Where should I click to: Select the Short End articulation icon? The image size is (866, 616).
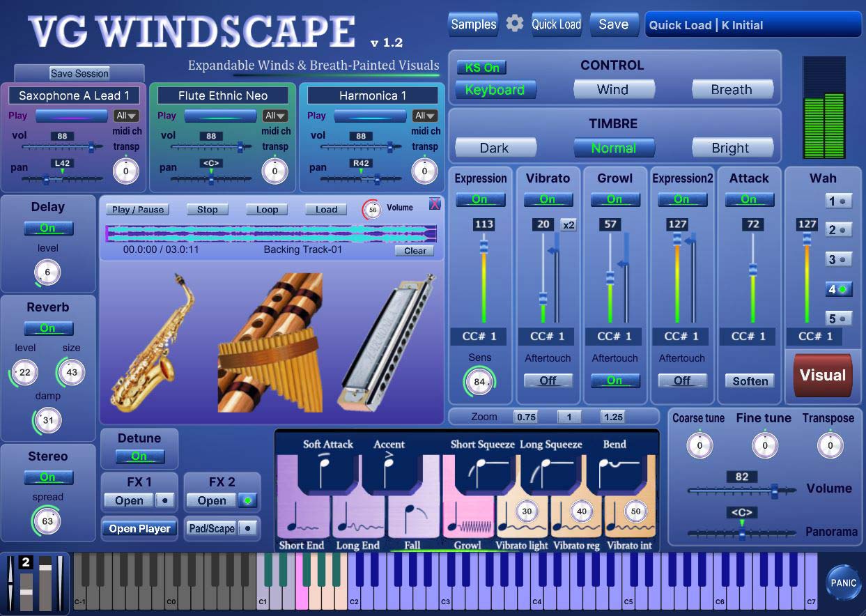[x=304, y=518]
